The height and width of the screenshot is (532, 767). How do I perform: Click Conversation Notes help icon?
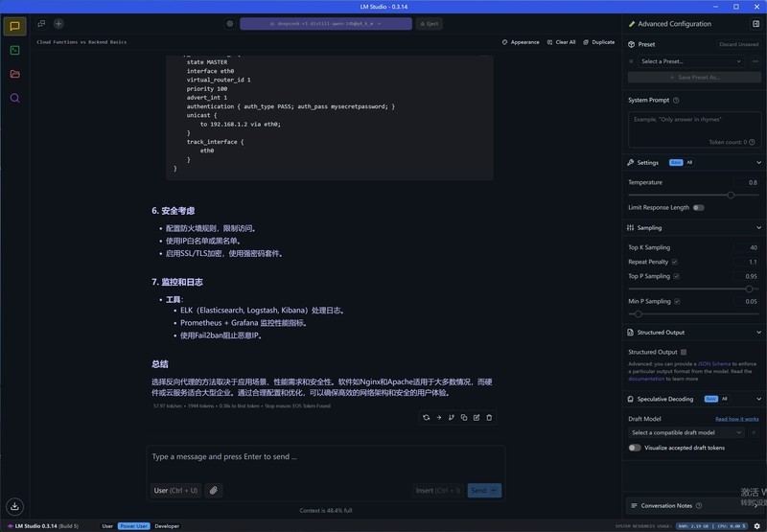pos(699,505)
